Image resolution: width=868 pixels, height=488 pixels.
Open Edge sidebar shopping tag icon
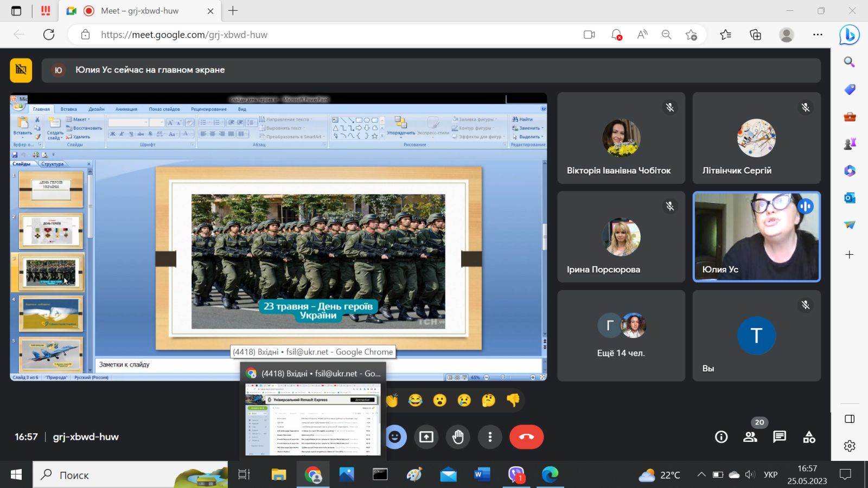click(x=850, y=89)
